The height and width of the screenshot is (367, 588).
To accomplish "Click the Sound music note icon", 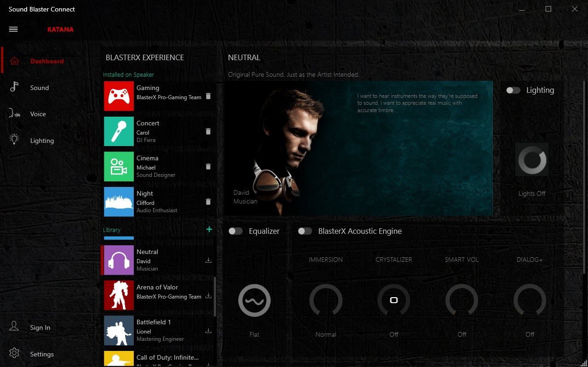I will [14, 87].
